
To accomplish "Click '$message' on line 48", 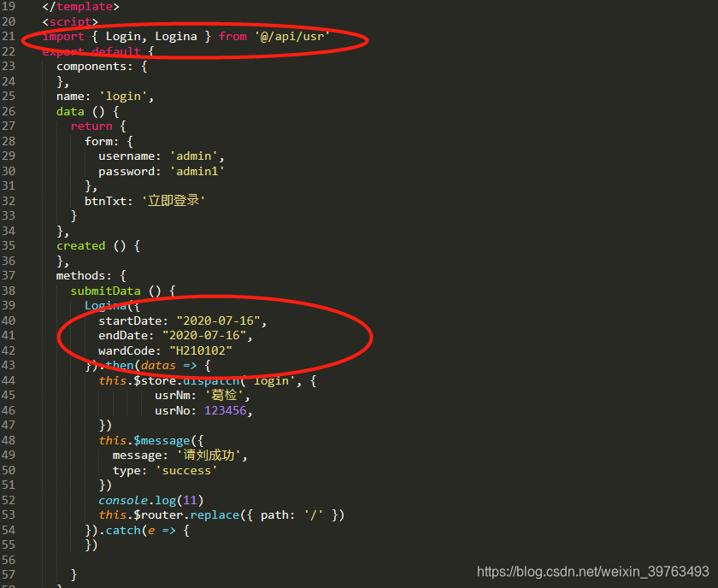I will (162, 440).
